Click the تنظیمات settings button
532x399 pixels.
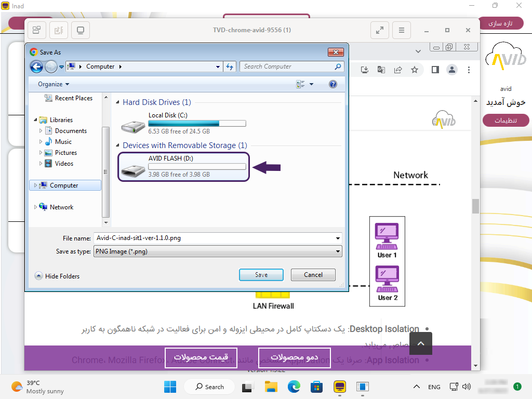tap(506, 121)
